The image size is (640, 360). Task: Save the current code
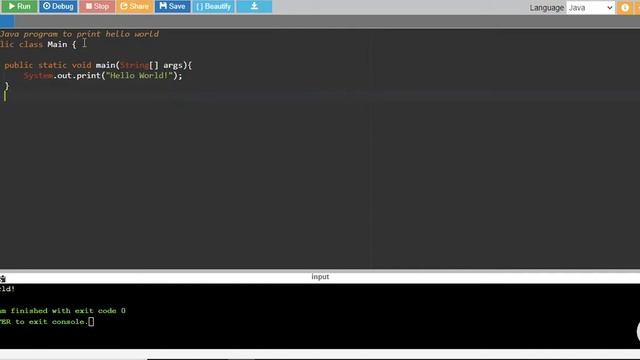pos(172,6)
